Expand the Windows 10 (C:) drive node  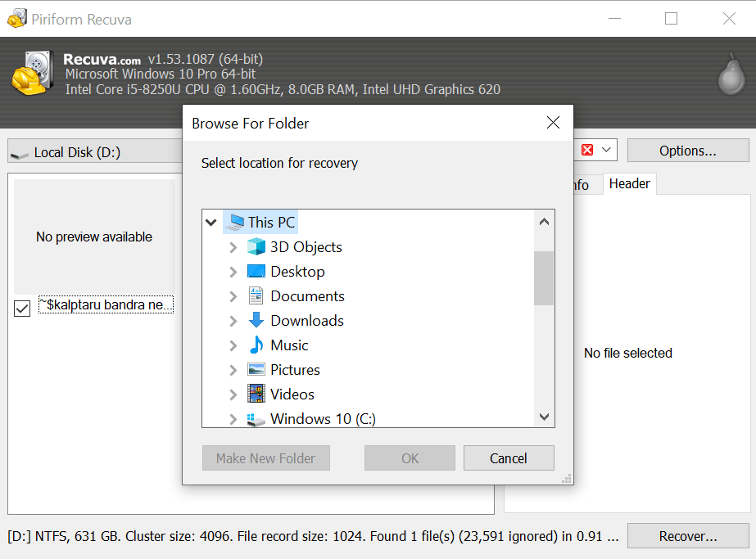click(x=233, y=419)
